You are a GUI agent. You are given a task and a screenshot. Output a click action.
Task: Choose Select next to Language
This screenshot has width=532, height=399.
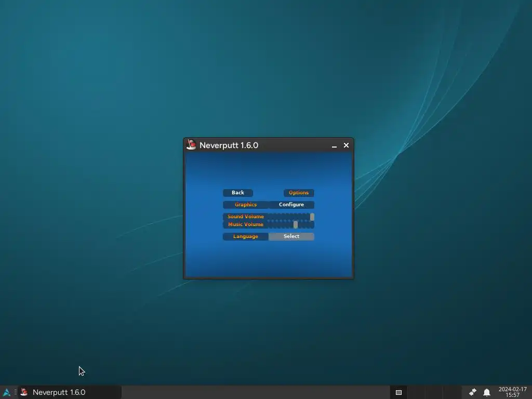(291, 236)
